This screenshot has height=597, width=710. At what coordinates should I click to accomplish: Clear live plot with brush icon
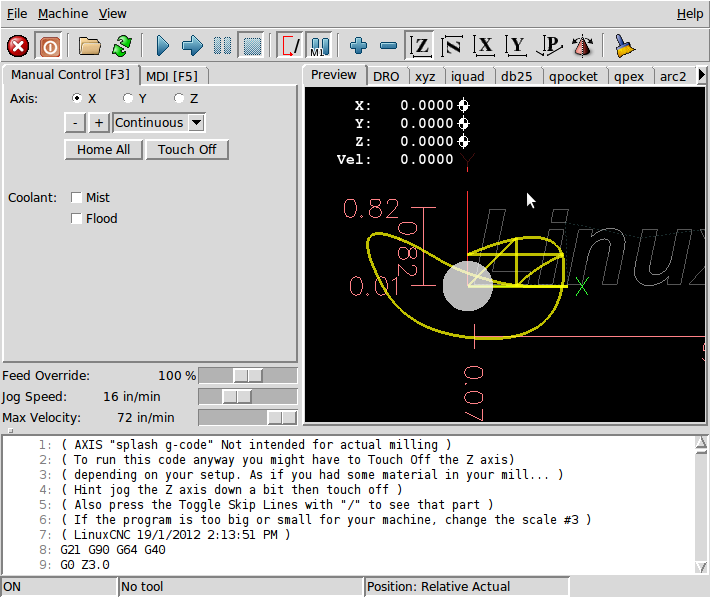click(625, 46)
